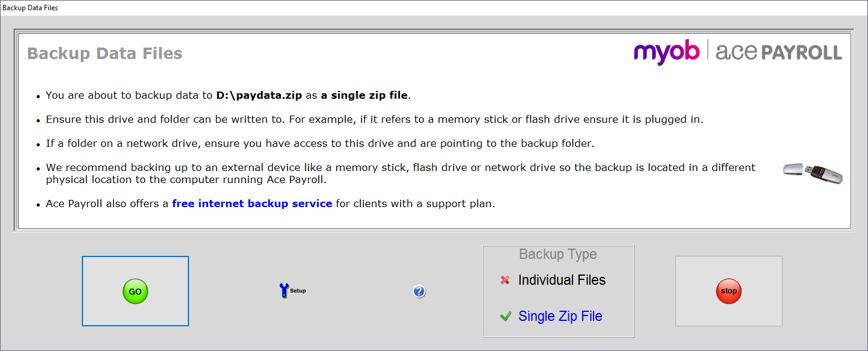
Task: Click the green GO button
Action: (x=135, y=291)
